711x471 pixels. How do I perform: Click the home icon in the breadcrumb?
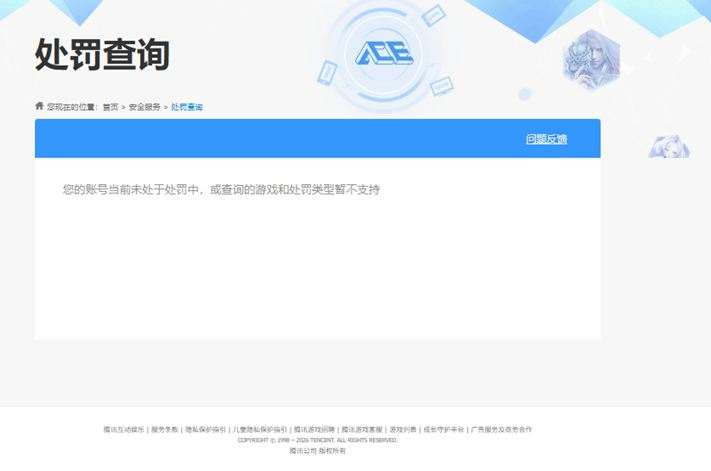click(x=39, y=106)
